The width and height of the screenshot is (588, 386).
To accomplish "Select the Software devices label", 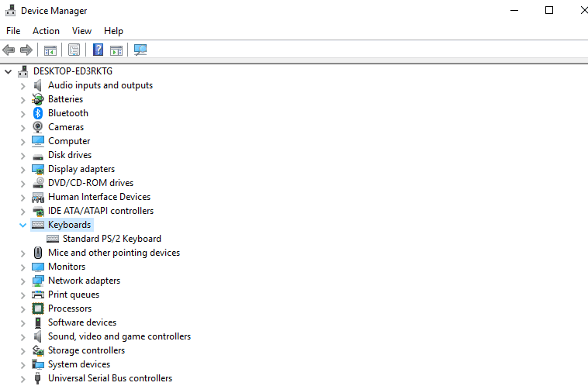I will [x=82, y=322].
